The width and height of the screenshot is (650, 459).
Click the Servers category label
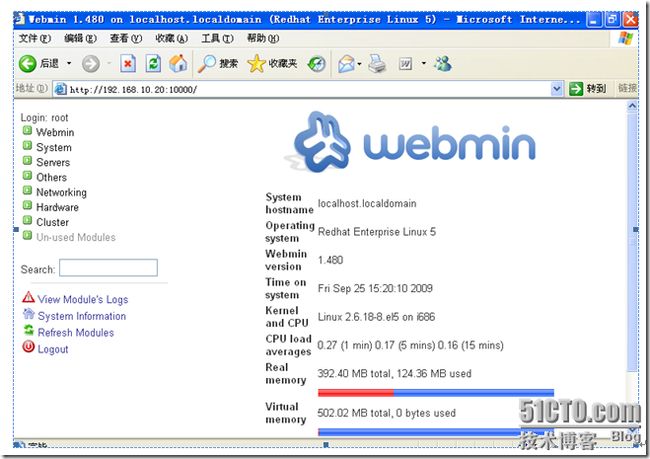coord(53,162)
